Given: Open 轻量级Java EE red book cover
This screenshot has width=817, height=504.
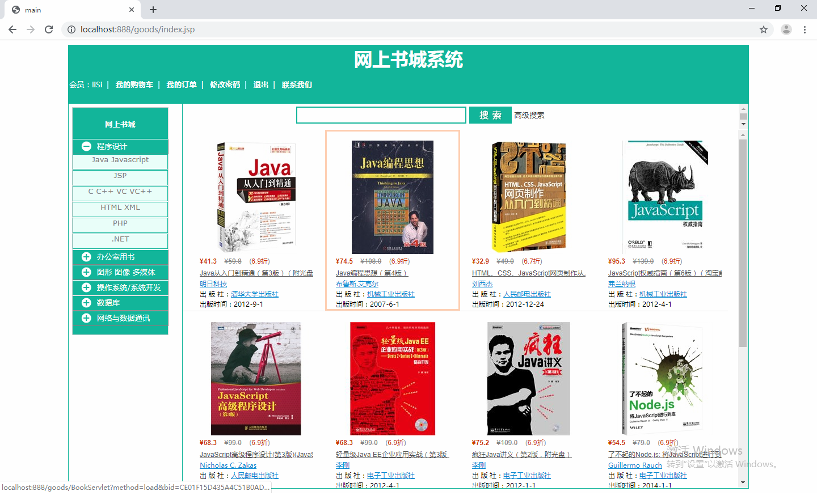Looking at the screenshot, I should pyautogui.click(x=393, y=379).
